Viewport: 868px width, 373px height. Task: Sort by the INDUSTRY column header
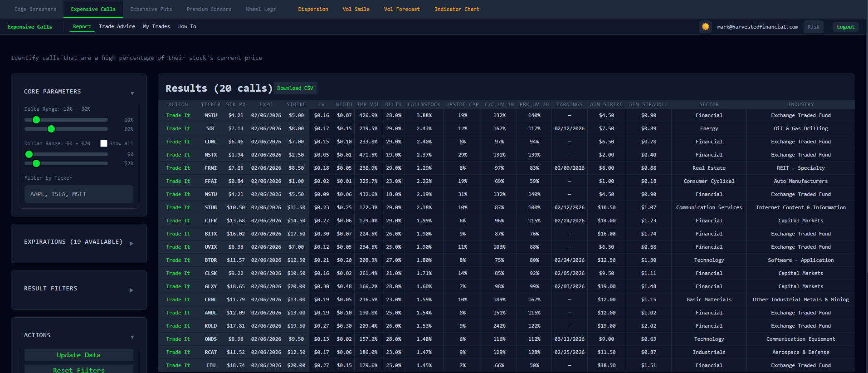(800, 104)
